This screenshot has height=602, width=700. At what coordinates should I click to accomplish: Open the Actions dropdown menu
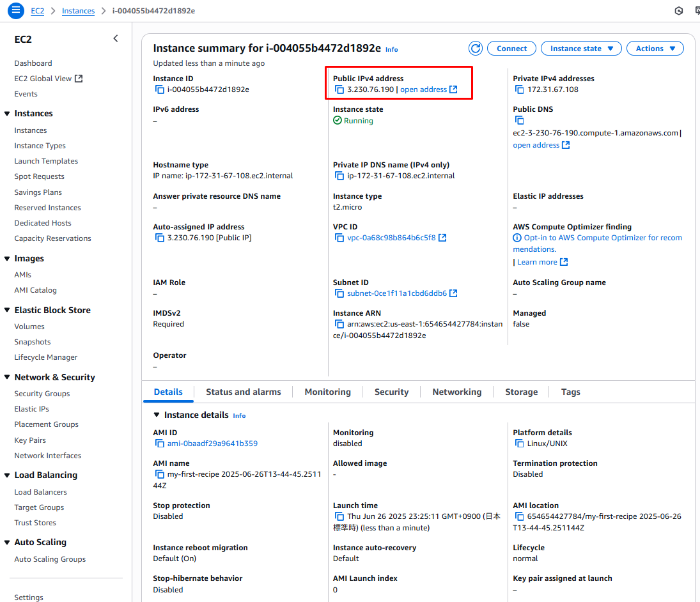pos(655,49)
